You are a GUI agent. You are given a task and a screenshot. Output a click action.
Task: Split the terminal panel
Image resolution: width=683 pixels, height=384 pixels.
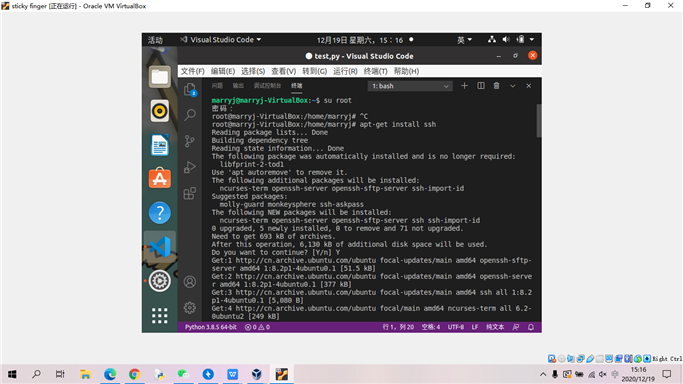(481, 86)
